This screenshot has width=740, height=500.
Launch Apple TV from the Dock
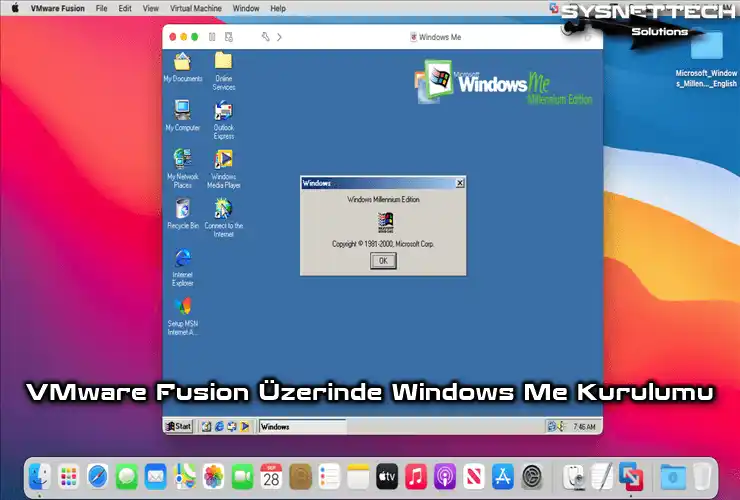387,476
